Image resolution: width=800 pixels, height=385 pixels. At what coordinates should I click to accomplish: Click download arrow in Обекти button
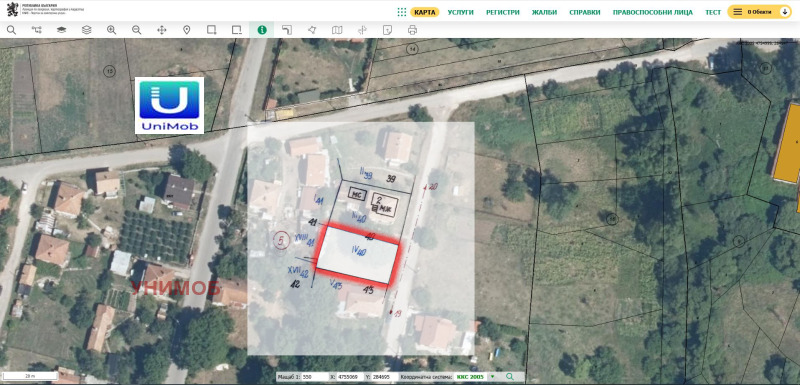[x=785, y=12]
